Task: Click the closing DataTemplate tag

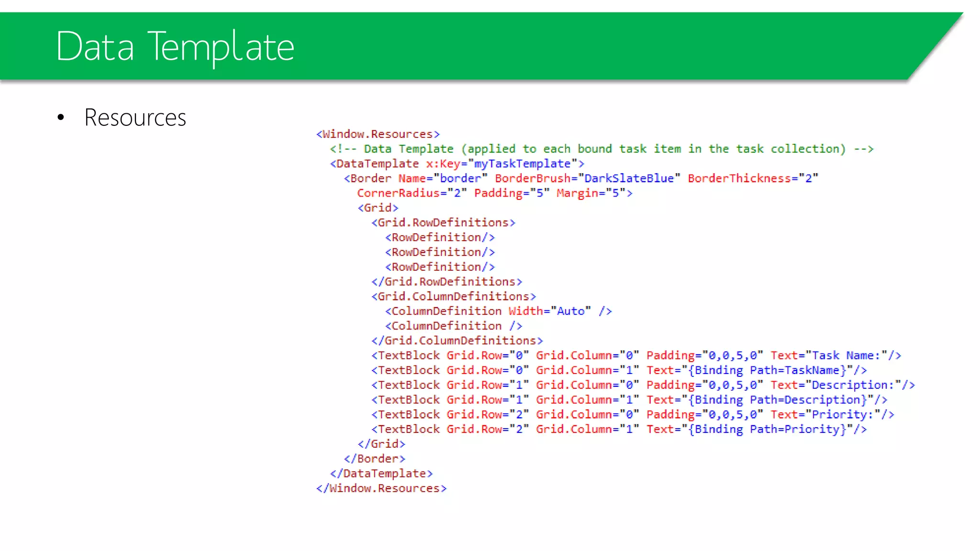Action: [x=381, y=474]
